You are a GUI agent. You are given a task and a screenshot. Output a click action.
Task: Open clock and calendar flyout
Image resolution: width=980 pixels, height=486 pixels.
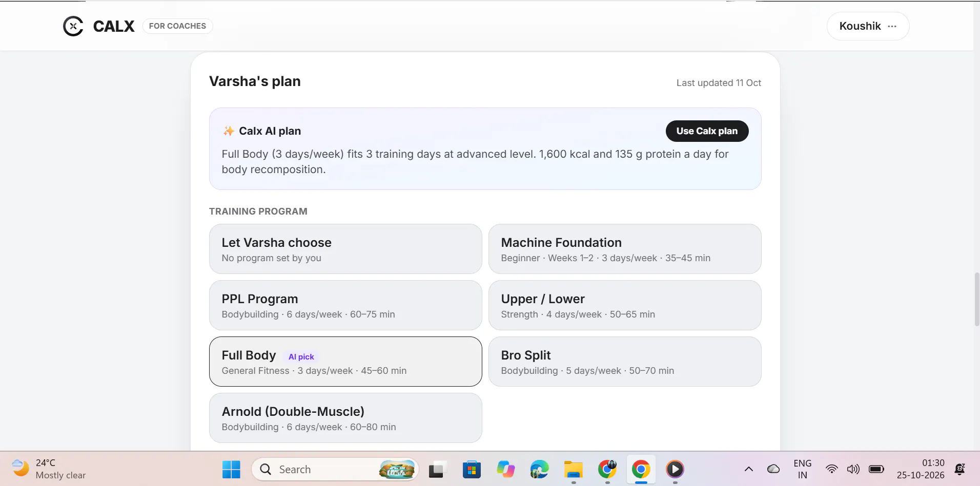point(921,469)
